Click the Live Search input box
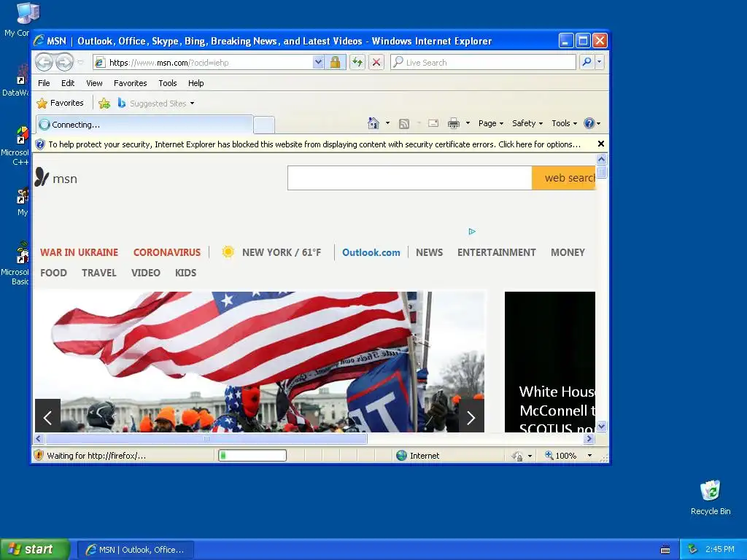 (x=483, y=63)
